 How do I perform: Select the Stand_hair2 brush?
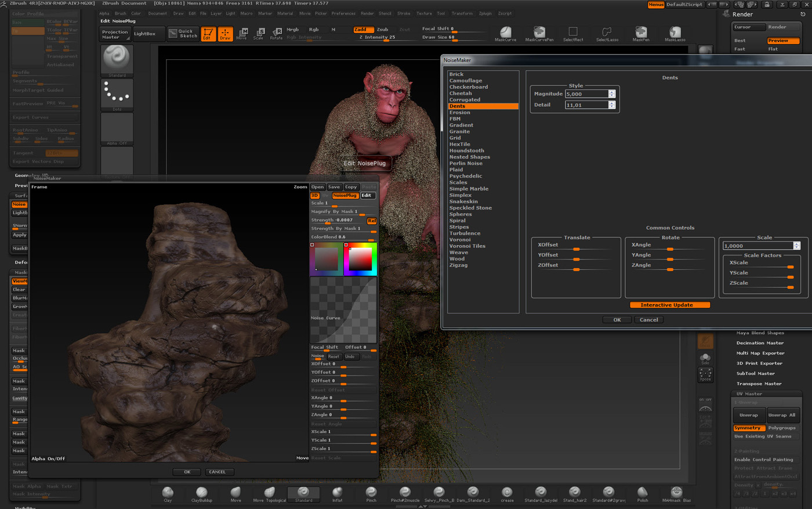pos(575,494)
